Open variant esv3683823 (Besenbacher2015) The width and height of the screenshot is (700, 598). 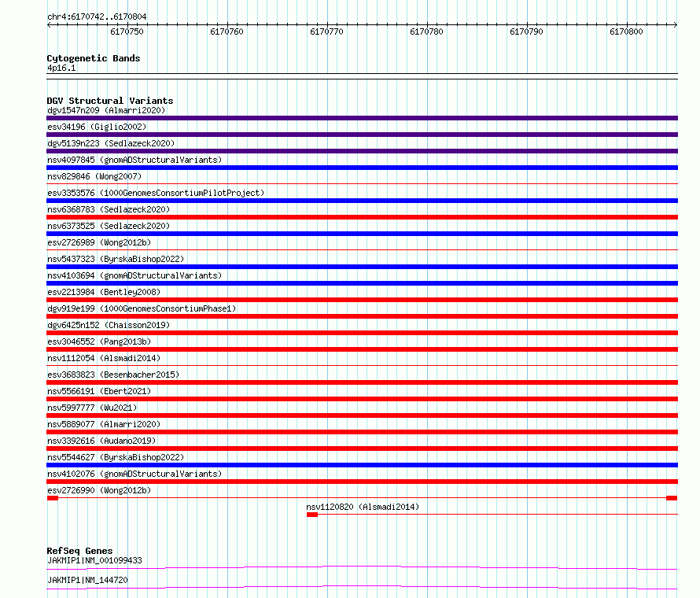click(113, 375)
